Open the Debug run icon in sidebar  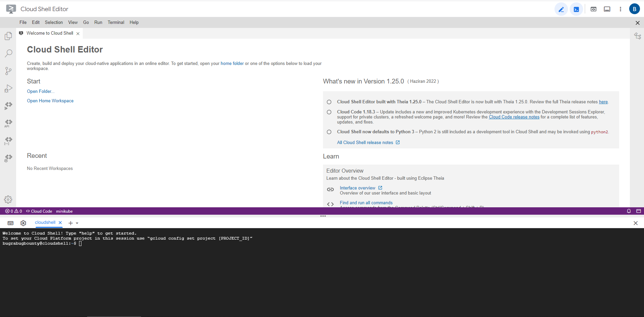click(x=8, y=89)
